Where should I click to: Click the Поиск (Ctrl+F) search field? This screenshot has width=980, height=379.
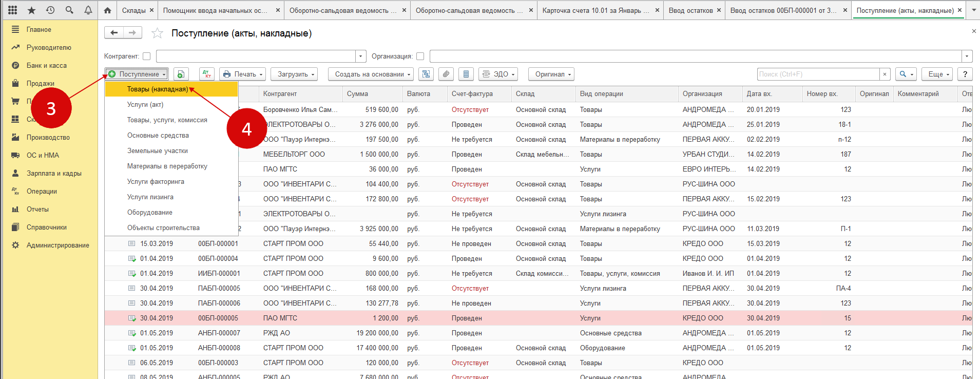pos(819,74)
